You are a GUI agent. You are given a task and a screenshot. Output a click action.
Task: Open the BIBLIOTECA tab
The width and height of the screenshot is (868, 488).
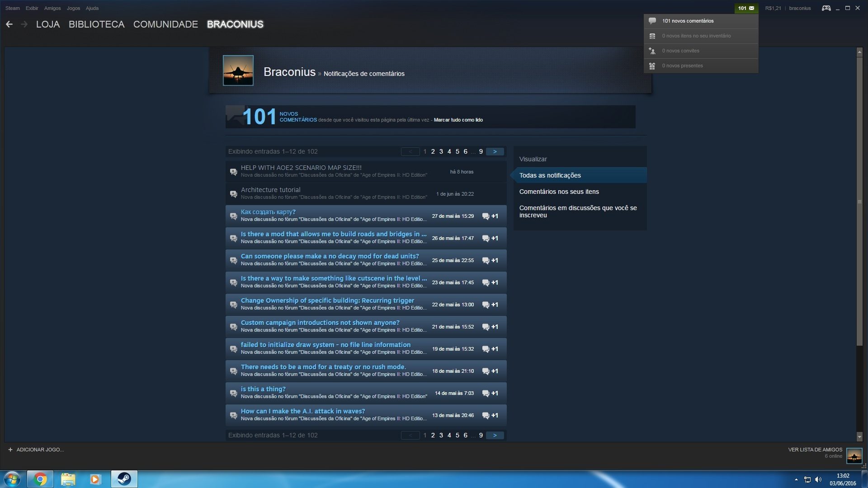pos(96,24)
